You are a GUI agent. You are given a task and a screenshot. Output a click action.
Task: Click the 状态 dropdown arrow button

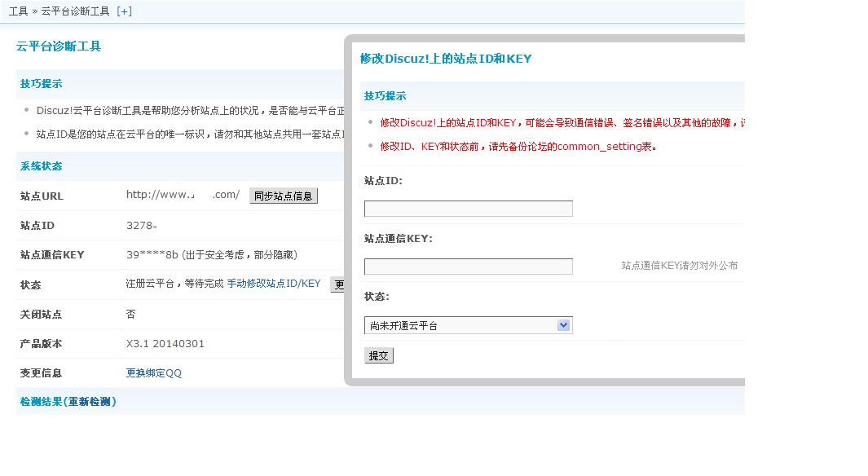[563, 325]
